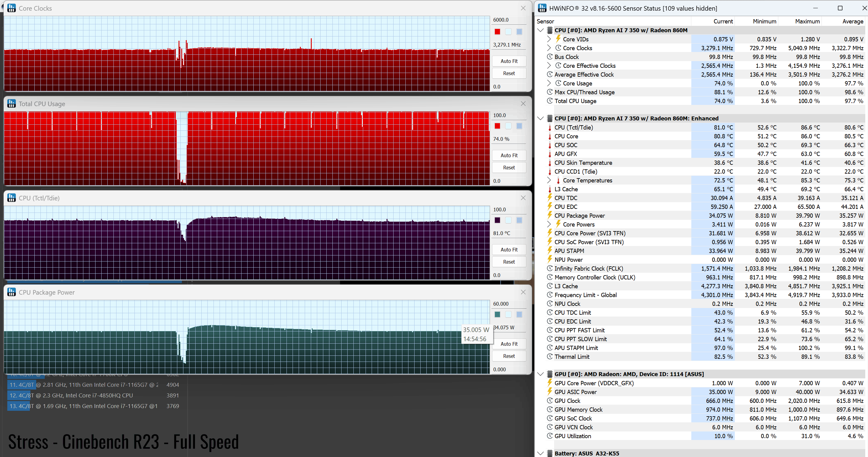Image resolution: width=868 pixels, height=457 pixels.
Task: Click HWiNFO Sensor Status window icon
Action: coord(542,8)
